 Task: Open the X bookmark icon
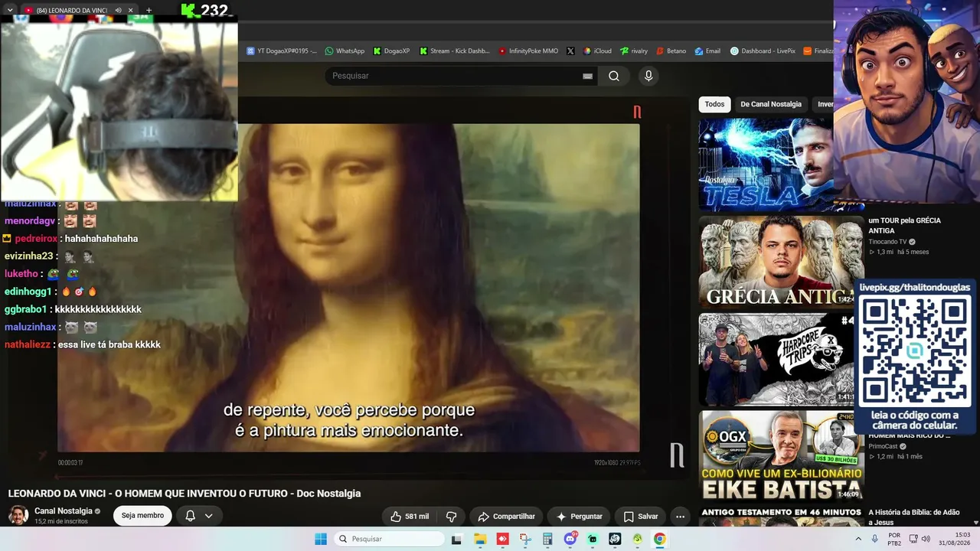570,51
